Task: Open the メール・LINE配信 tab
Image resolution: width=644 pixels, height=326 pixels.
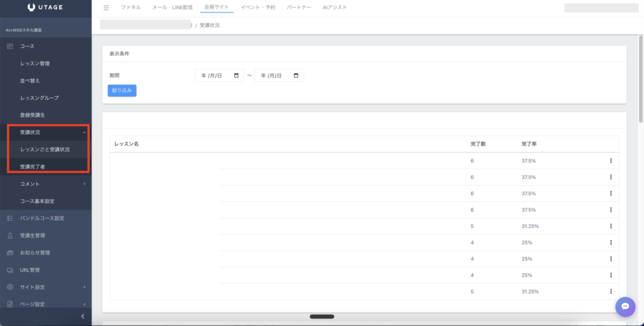Action: click(x=172, y=8)
